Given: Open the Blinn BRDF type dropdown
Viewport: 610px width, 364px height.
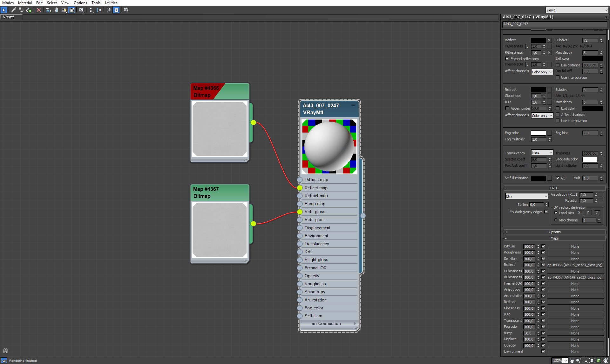Looking at the screenshot, I should (x=527, y=196).
